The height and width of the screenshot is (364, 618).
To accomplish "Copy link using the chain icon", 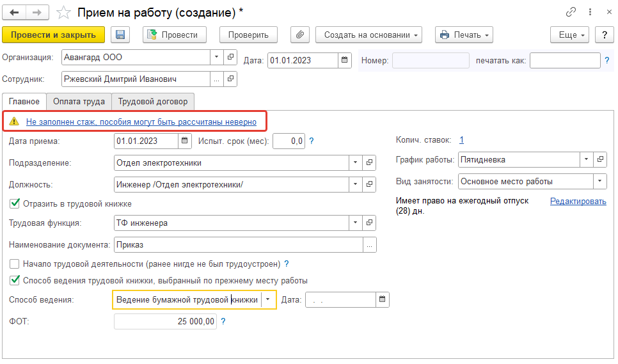I will point(571,12).
